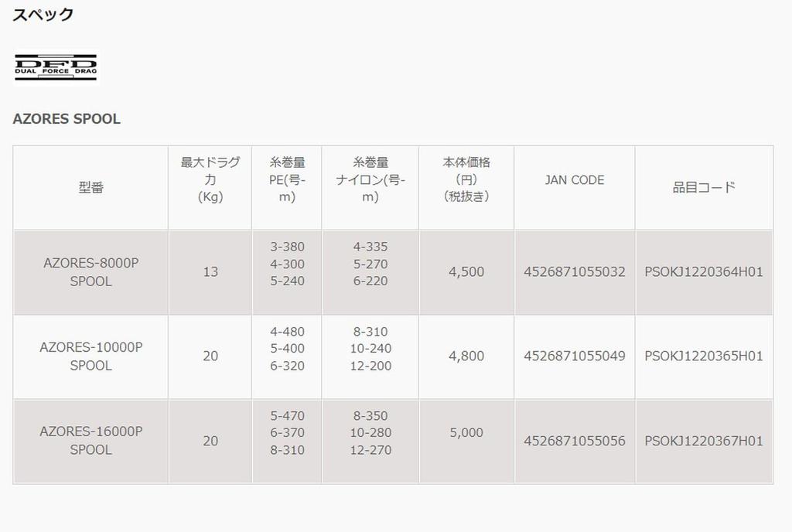The height and width of the screenshot is (532, 792).
Task: Select the AZORES-16000P SPOOL model cell
Action: pos(90,441)
